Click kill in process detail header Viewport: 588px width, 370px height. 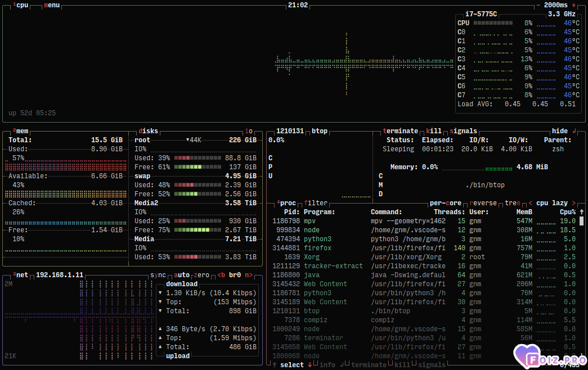[434, 131]
